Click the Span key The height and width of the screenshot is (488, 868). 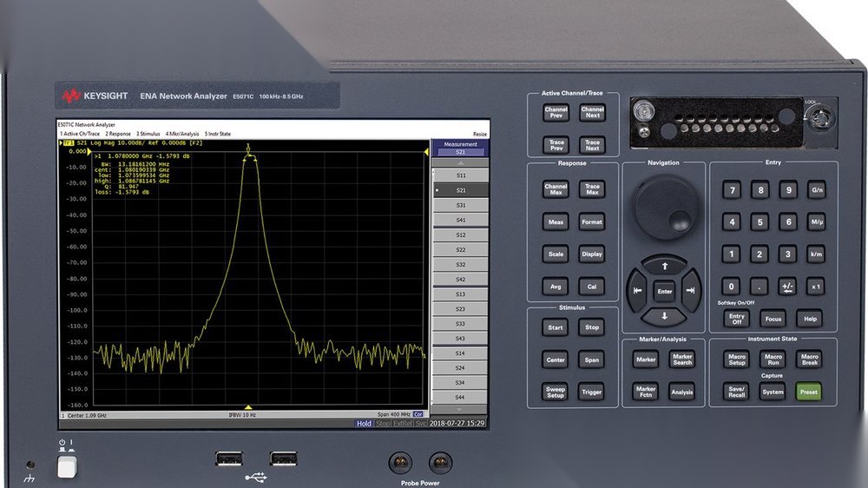(x=592, y=359)
